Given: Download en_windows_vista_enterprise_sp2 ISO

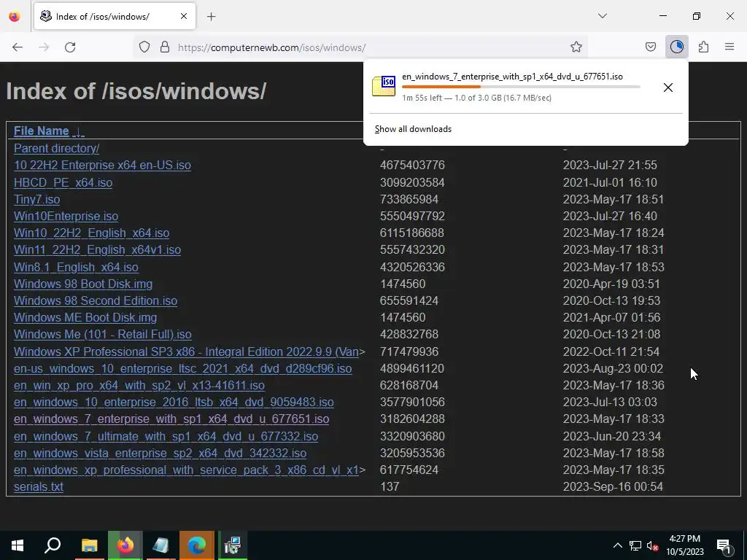Looking at the screenshot, I should [160, 453].
